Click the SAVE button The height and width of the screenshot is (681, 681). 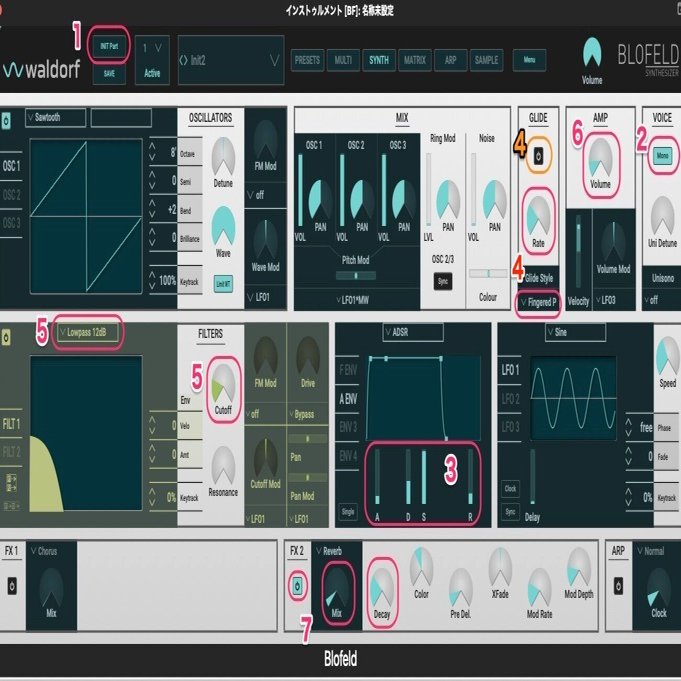(109, 73)
